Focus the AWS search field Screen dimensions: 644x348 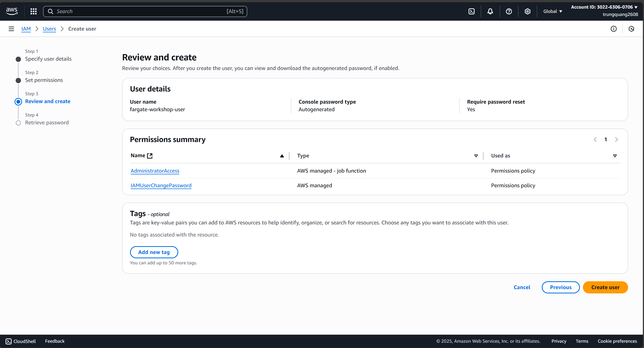[145, 11]
